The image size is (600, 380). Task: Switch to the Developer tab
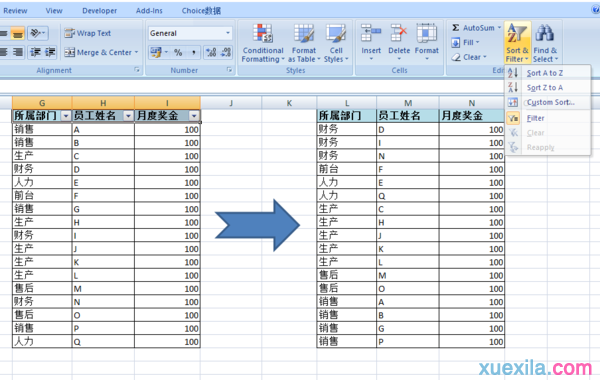99,11
